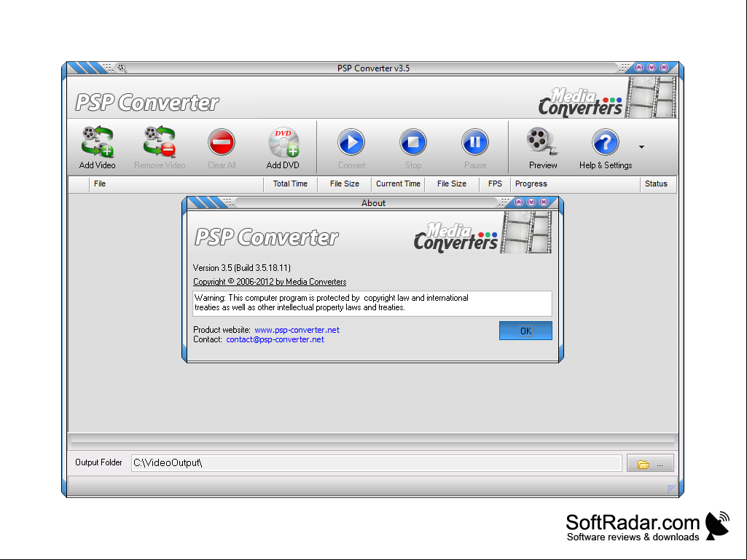Image resolution: width=747 pixels, height=560 pixels.
Task: Click the Version 3.5 (Build 3.5.18.11) text
Action: [241, 267]
